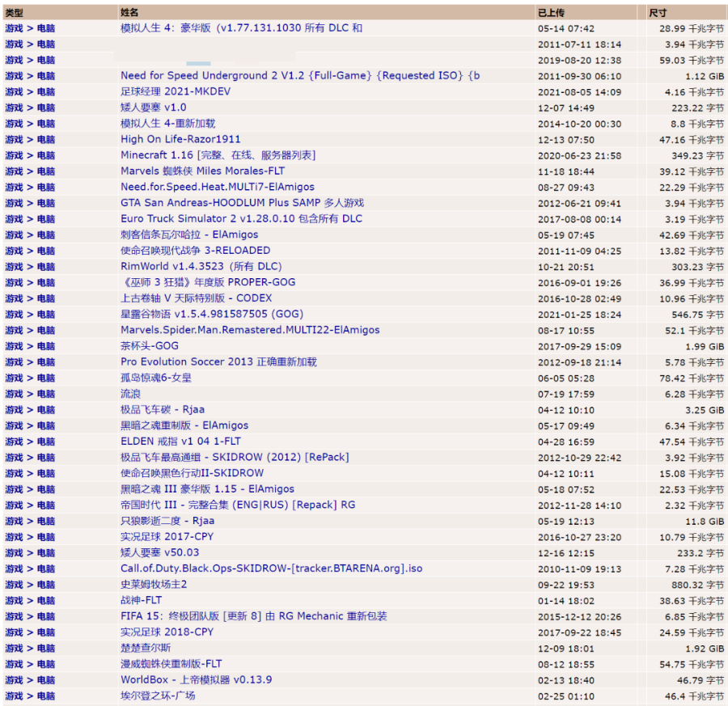The image size is (728, 706).
Task: Sort by 姓名 column header
Action: click(x=129, y=12)
